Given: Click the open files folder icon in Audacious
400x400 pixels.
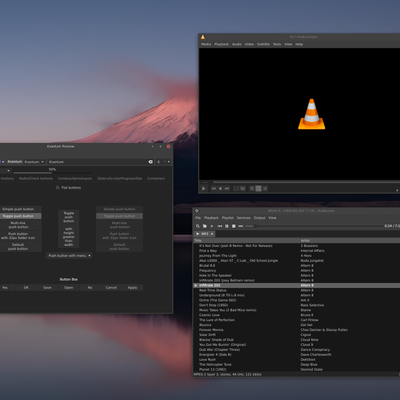Looking at the screenshot, I should pyautogui.click(x=205, y=226).
